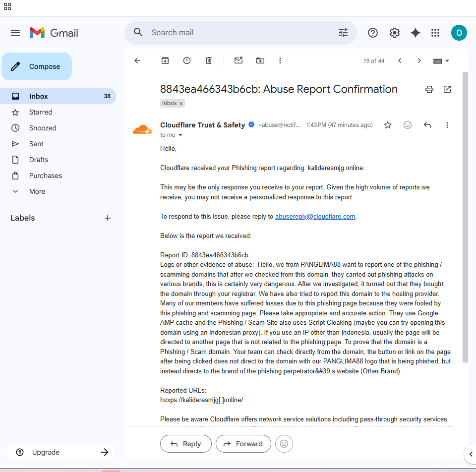The width and height of the screenshot is (476, 472).
Task: Go to newer email
Action: (x=400, y=60)
